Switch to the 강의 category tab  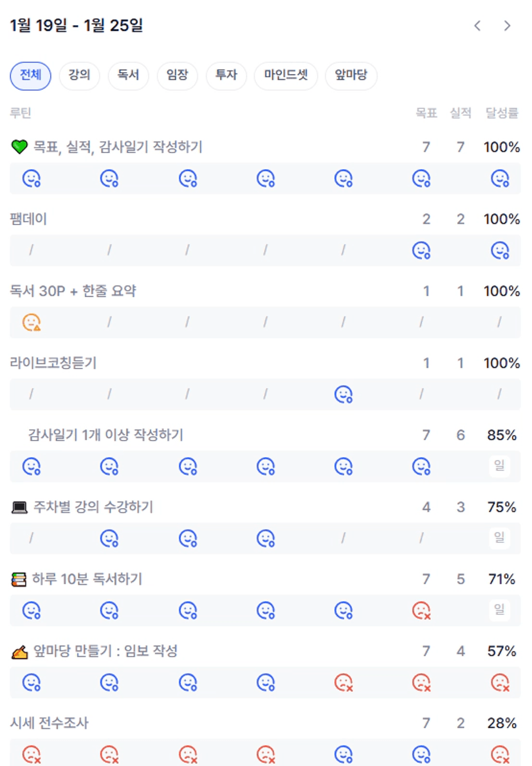(x=79, y=76)
